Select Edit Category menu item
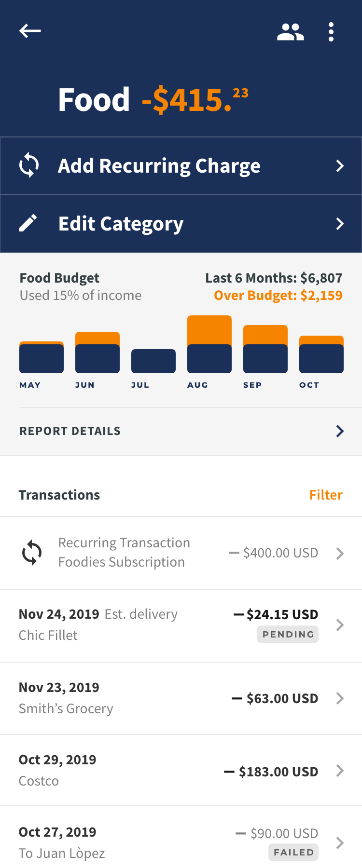This screenshot has height=868, width=362. [x=121, y=224]
